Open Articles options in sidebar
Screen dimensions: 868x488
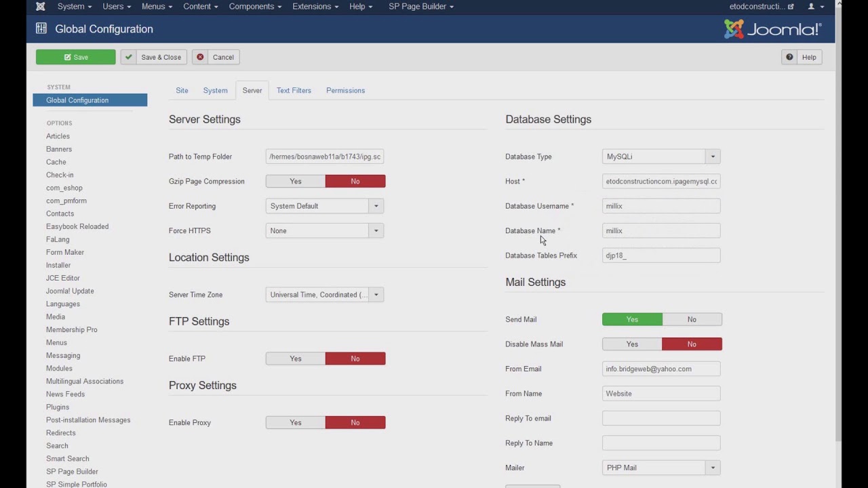click(58, 136)
